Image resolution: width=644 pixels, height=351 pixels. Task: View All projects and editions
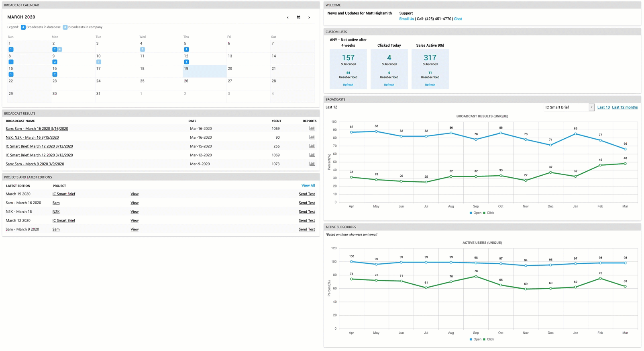point(308,186)
